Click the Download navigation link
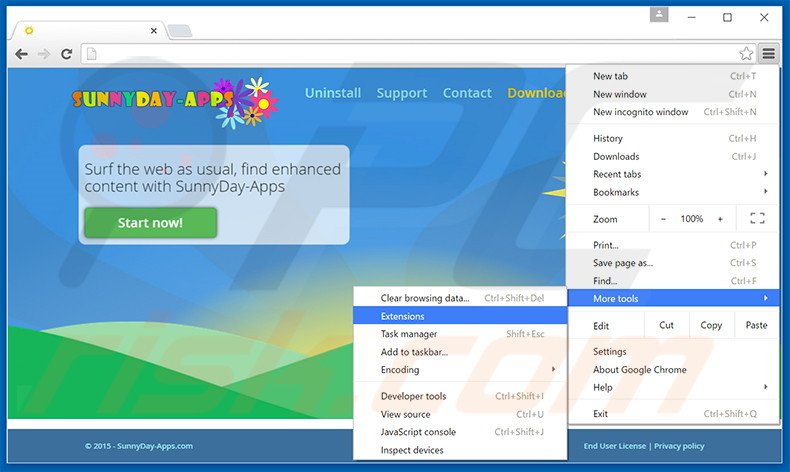The width and height of the screenshot is (790, 472). point(537,93)
